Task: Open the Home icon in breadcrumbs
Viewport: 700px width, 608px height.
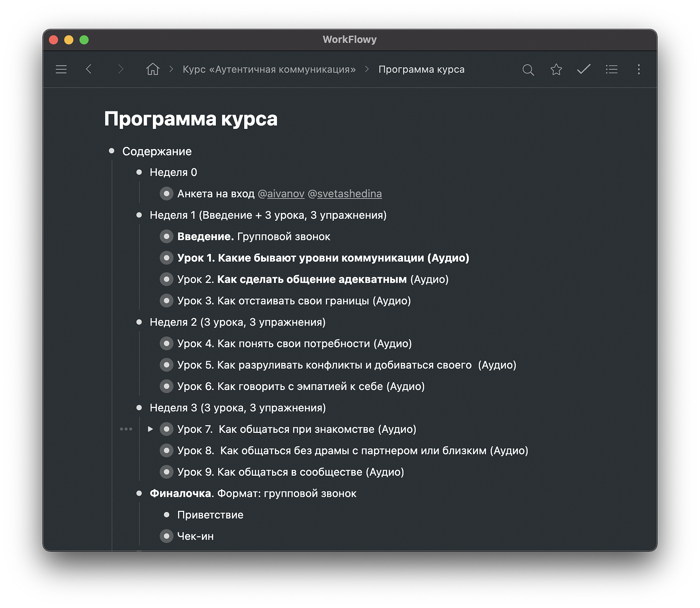Action: (x=152, y=69)
